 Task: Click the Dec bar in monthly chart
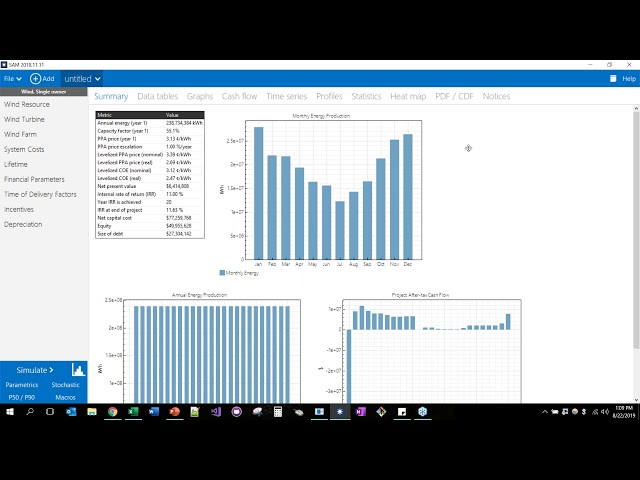(x=408, y=197)
